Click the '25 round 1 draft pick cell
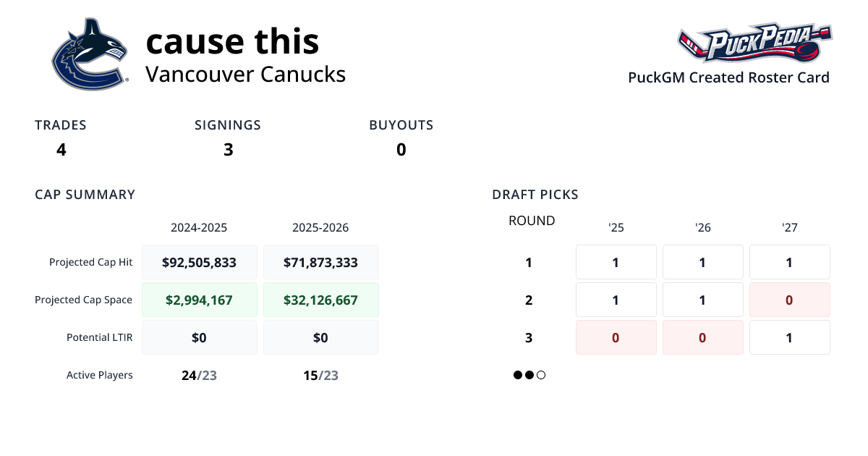The height and width of the screenshot is (456, 868). pyautogui.click(x=616, y=262)
